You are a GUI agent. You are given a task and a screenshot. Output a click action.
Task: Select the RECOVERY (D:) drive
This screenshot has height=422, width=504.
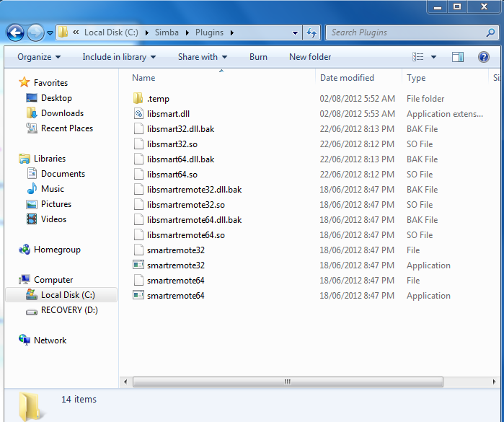tap(68, 310)
